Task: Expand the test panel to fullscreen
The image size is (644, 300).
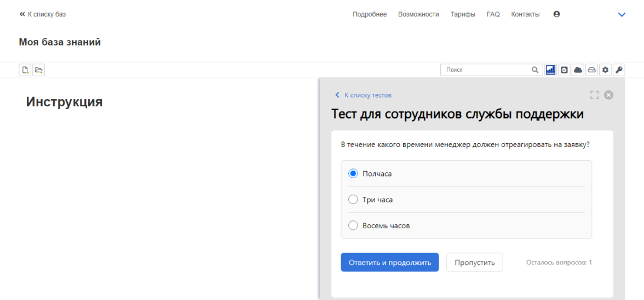Action: pos(594,95)
